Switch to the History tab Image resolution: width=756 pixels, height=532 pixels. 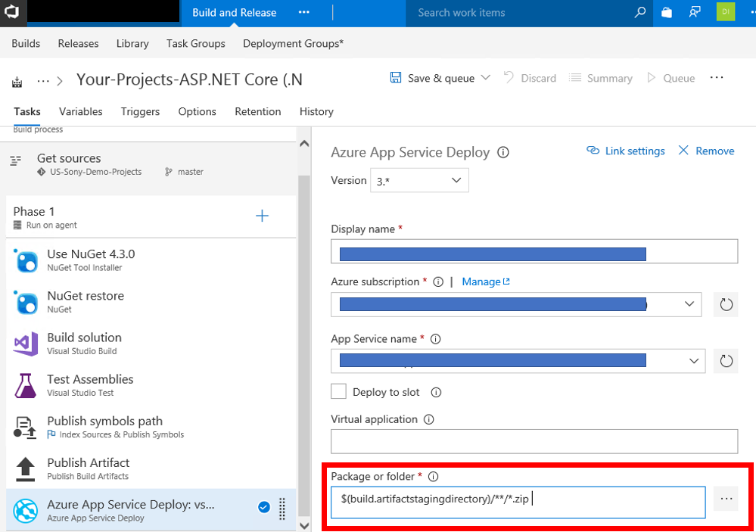(316, 111)
